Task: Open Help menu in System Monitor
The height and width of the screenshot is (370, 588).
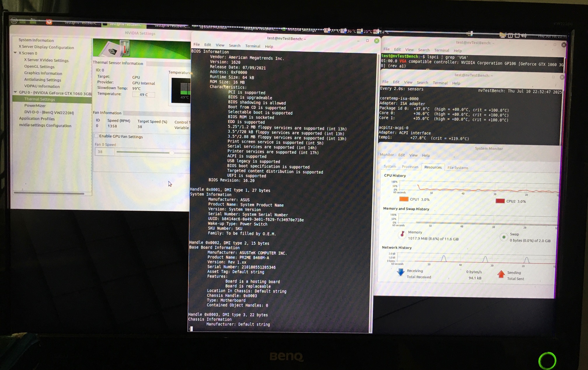Action: coord(426,155)
